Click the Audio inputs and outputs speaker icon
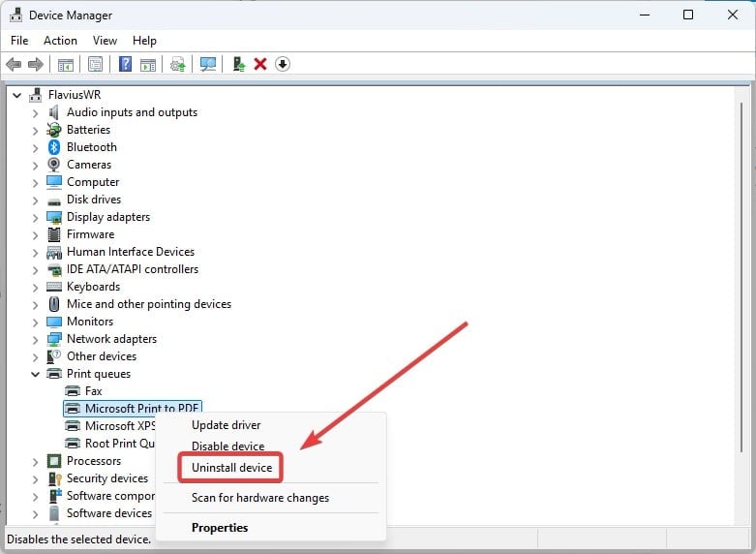756x554 pixels. point(54,112)
